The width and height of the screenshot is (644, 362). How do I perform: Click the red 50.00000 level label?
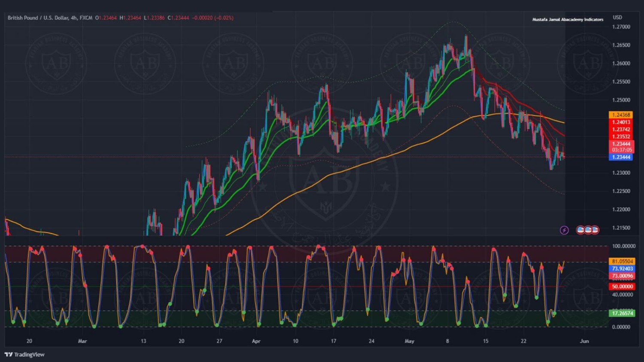click(x=622, y=287)
